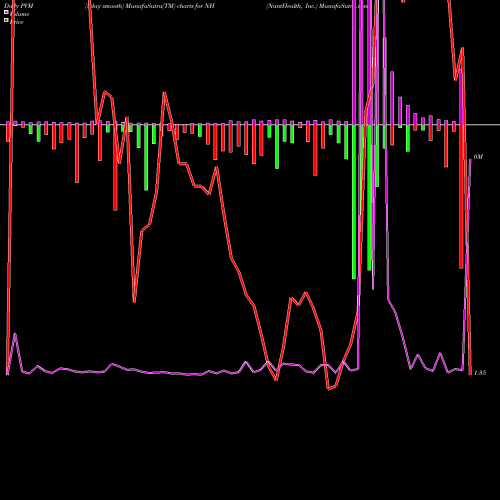Click the '0M' volume axis label

point(478,157)
